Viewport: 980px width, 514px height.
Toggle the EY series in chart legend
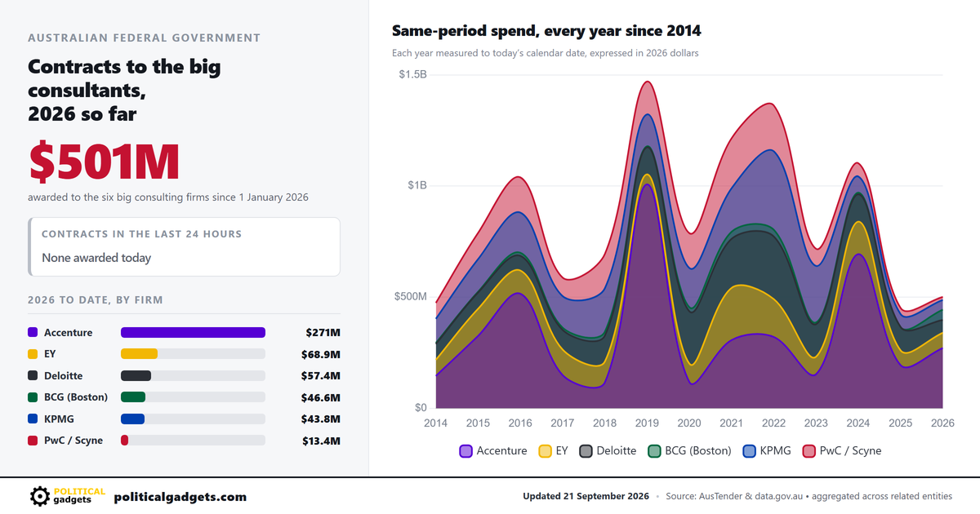pos(553,450)
